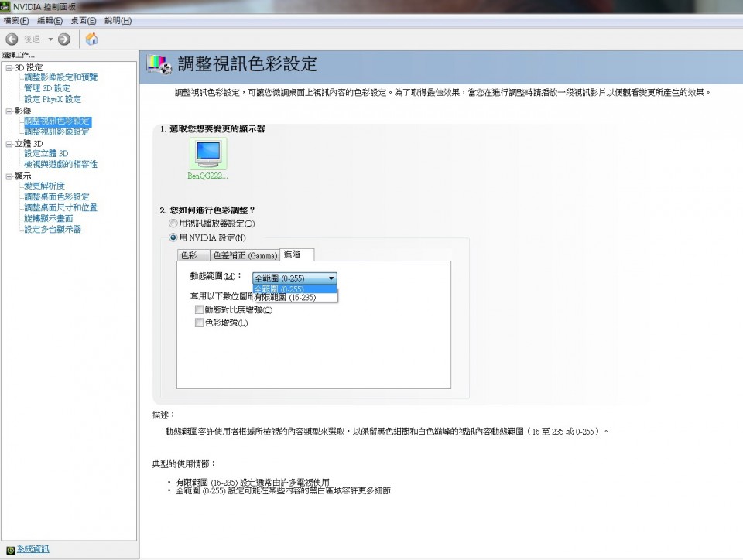Open the 檔案(F) menu

pyautogui.click(x=16, y=21)
